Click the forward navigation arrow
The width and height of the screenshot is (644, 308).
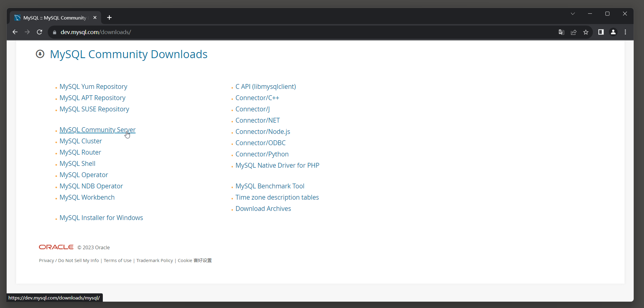point(27,32)
